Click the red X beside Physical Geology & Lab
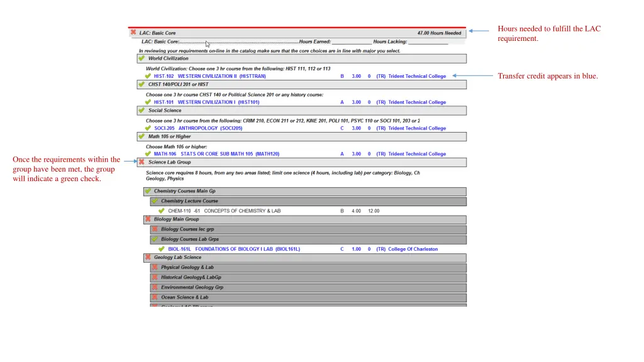The width and height of the screenshot is (644, 362). click(155, 267)
